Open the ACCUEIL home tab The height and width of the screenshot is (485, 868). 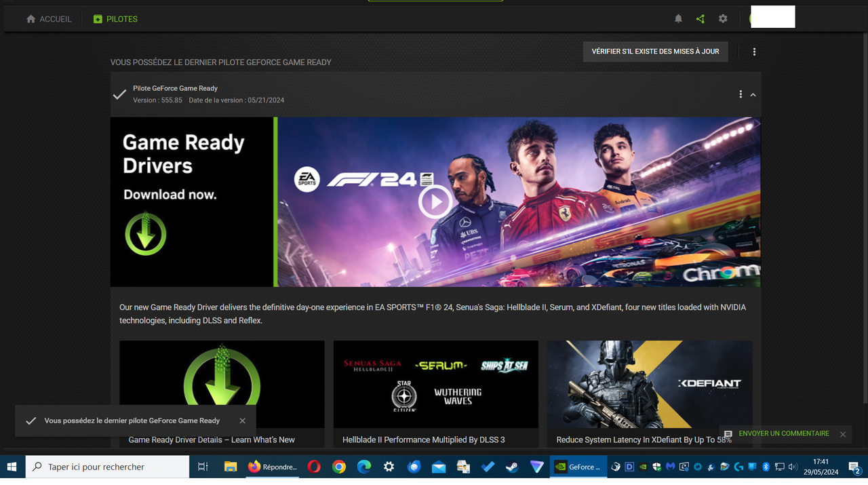49,19
